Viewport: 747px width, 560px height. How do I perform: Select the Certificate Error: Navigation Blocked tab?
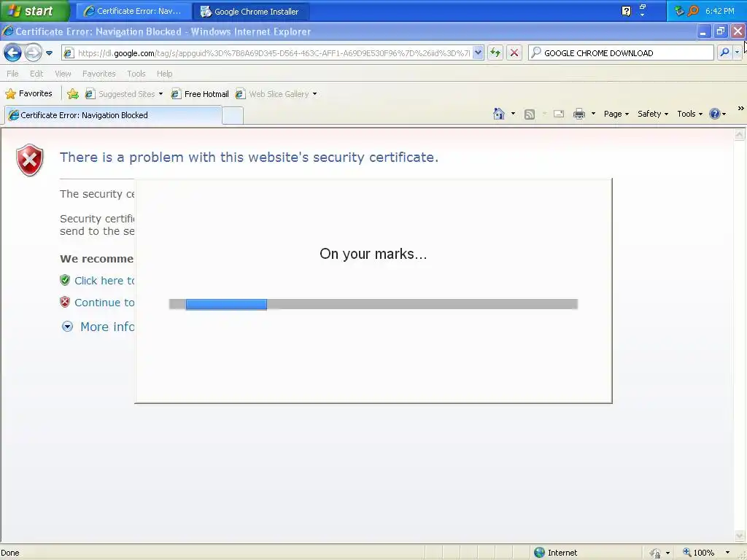tap(113, 115)
